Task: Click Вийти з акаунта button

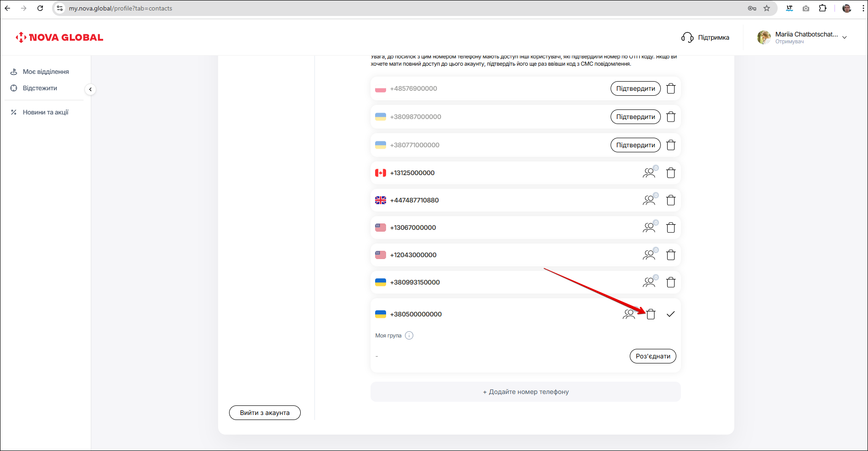Action: point(265,413)
